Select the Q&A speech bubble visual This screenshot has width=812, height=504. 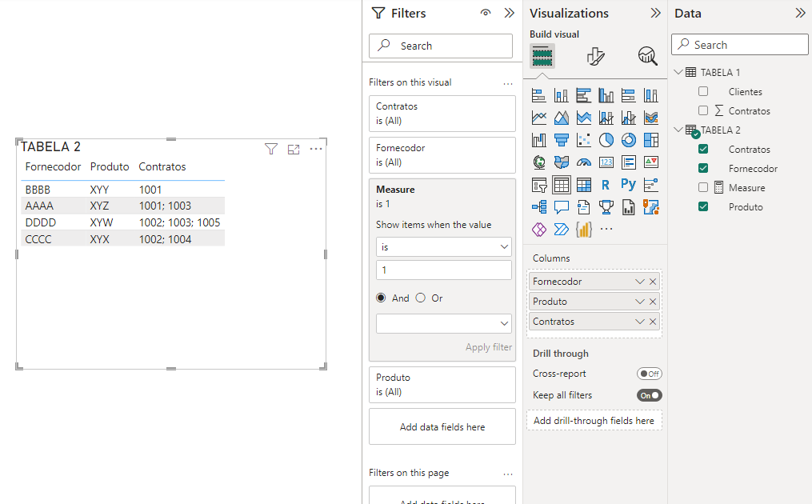(x=562, y=207)
